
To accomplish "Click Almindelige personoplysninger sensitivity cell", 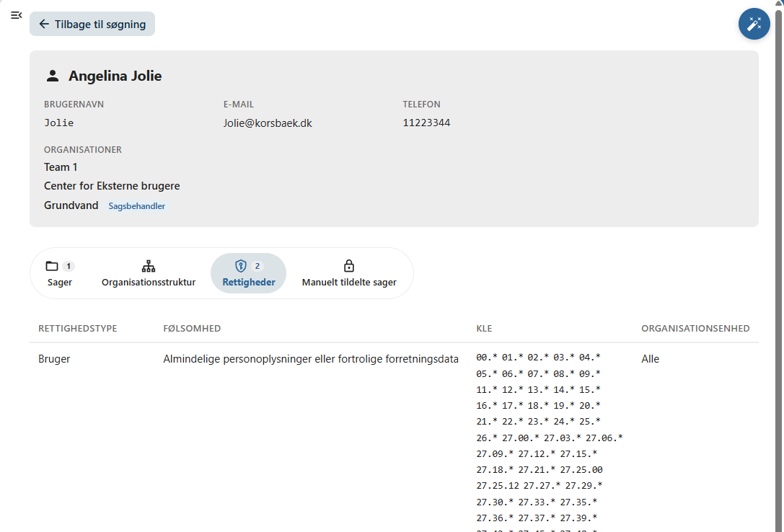I will click(x=311, y=359).
